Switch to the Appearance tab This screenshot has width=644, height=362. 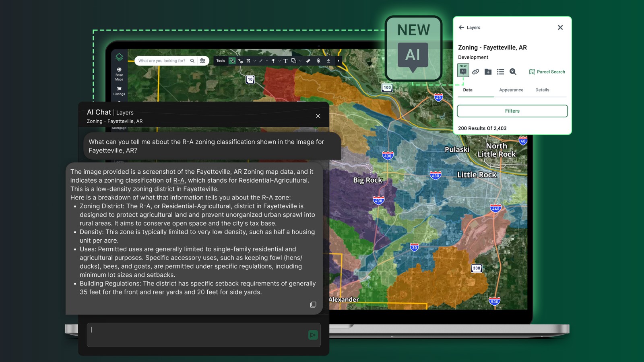511,90
